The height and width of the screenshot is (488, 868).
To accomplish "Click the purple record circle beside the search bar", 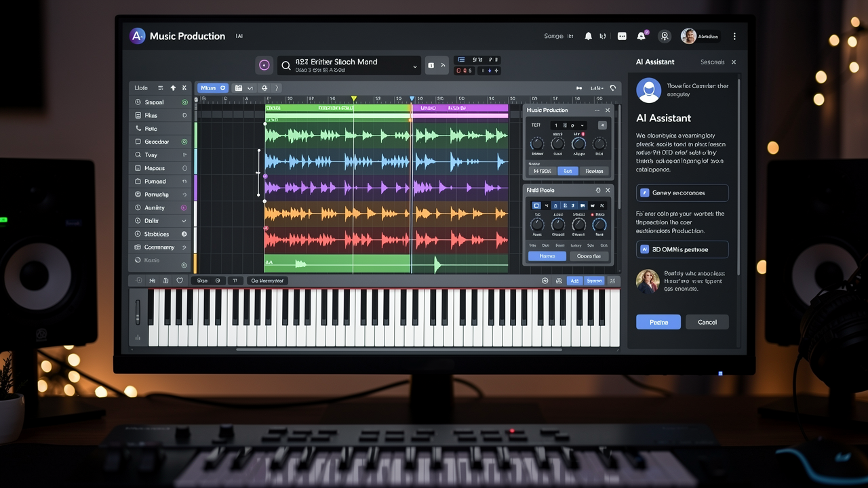I will [264, 65].
